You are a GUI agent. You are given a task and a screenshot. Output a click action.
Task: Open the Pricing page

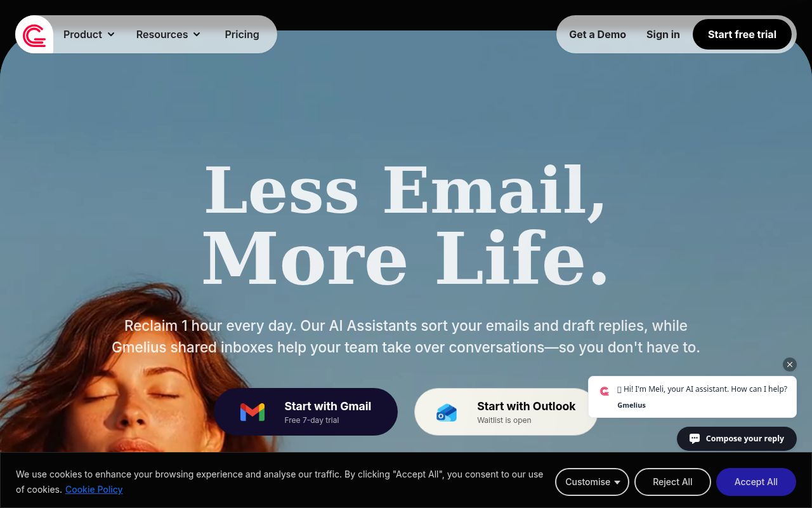coord(242,34)
